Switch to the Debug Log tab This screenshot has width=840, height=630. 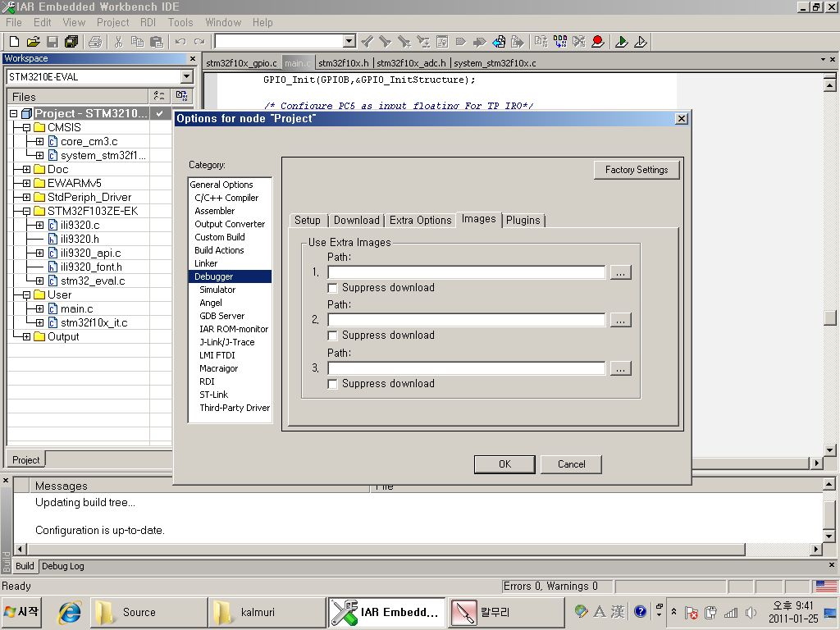pos(62,566)
